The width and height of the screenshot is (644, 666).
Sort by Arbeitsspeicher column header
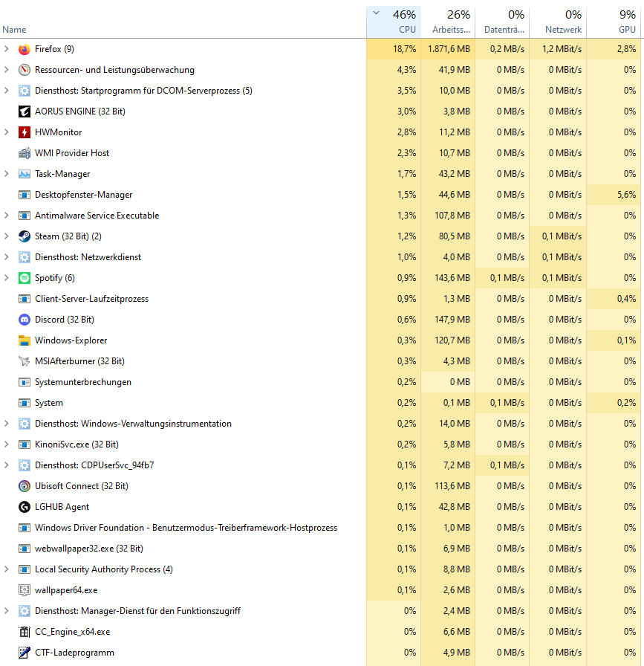tap(448, 22)
